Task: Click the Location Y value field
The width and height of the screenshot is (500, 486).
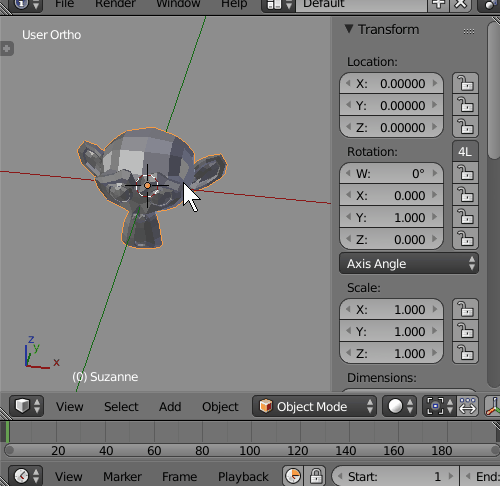Action: [x=391, y=105]
